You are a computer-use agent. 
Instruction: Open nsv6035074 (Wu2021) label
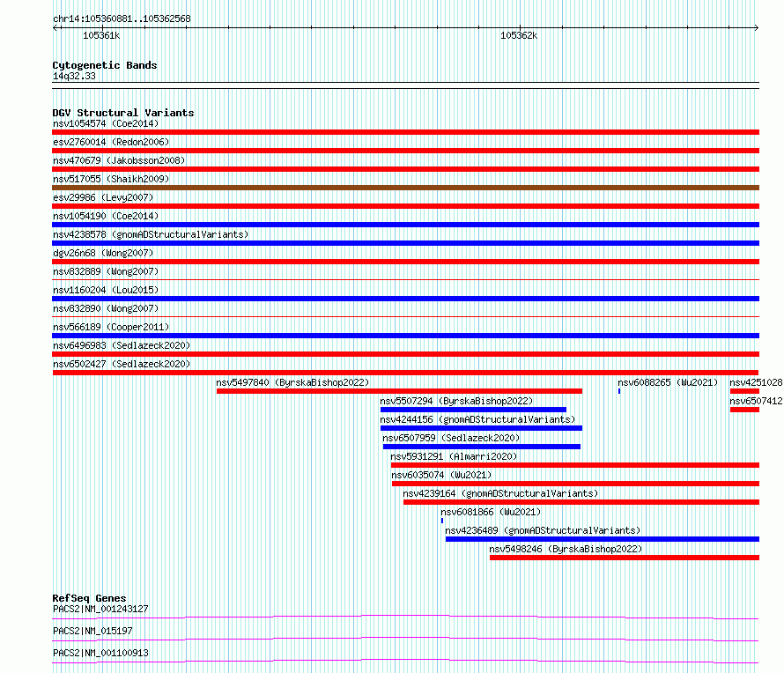pyautogui.click(x=441, y=475)
